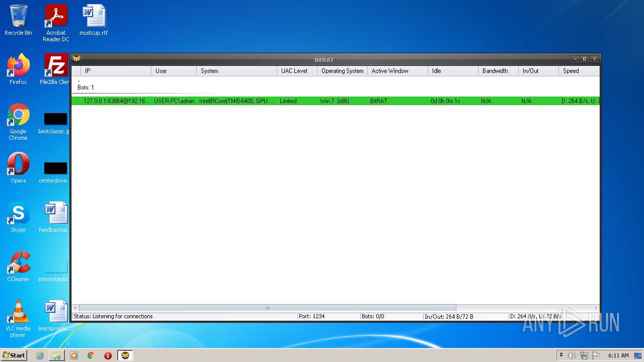Click the BitRAT bat logo in title bar

76,59
